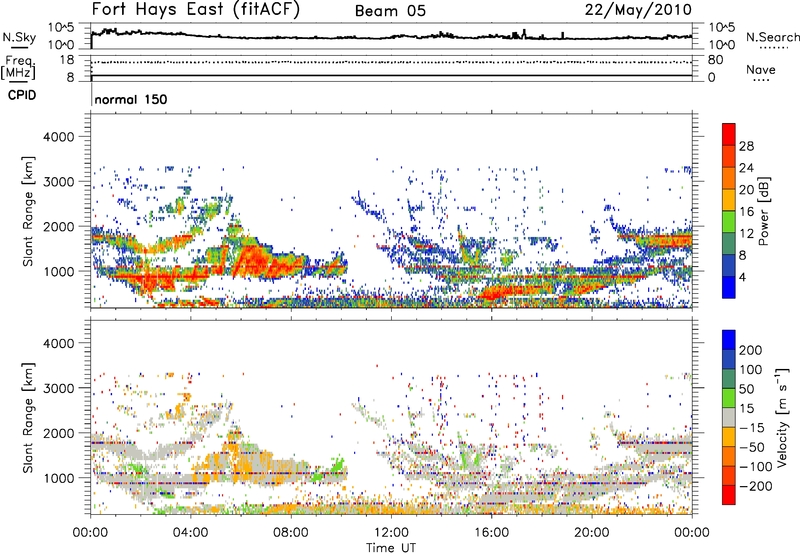Click the '16:00' time axis tick
The image size is (800, 554).
[x=491, y=533]
